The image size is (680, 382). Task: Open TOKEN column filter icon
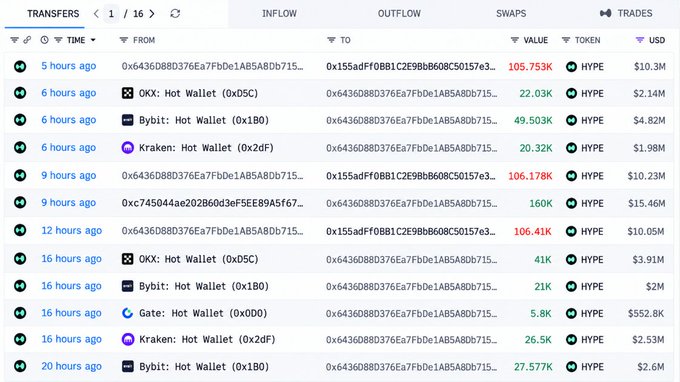click(x=566, y=40)
